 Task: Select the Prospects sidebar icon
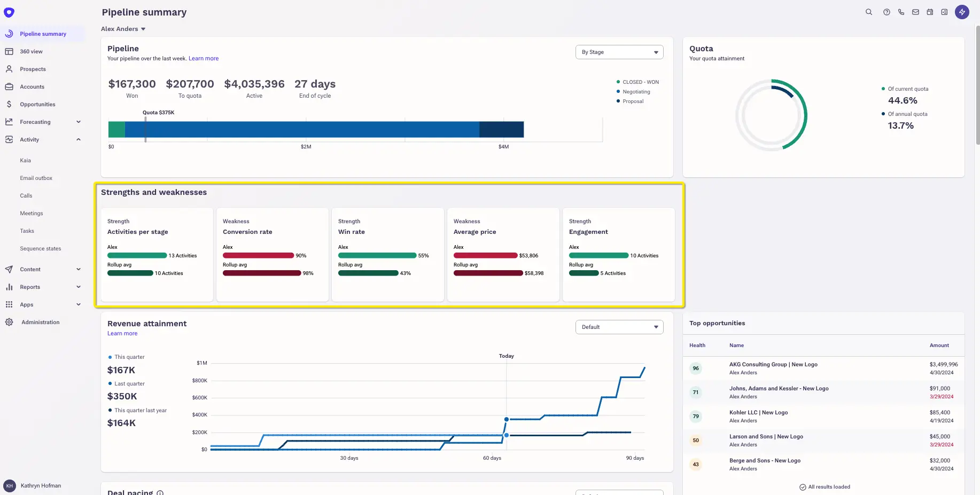[x=9, y=69]
